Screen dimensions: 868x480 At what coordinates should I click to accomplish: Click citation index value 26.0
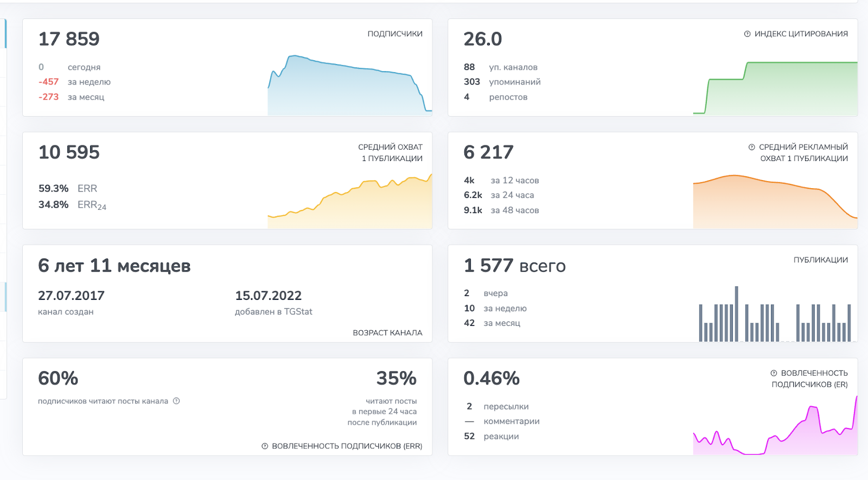483,39
